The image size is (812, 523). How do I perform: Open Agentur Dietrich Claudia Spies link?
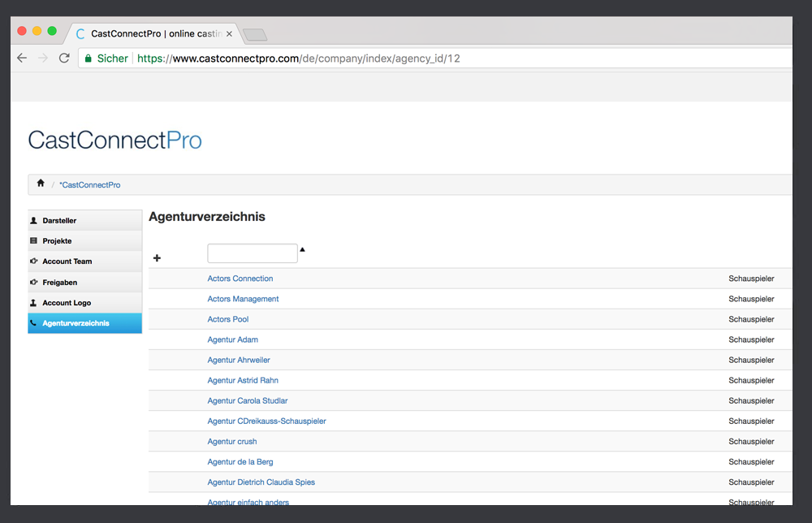[261, 482]
